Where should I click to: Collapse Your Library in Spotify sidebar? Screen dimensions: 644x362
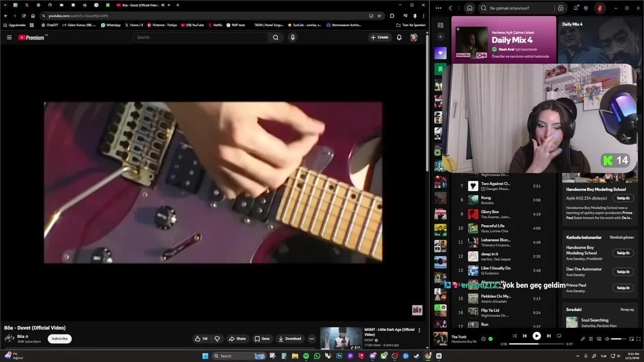[440, 25]
